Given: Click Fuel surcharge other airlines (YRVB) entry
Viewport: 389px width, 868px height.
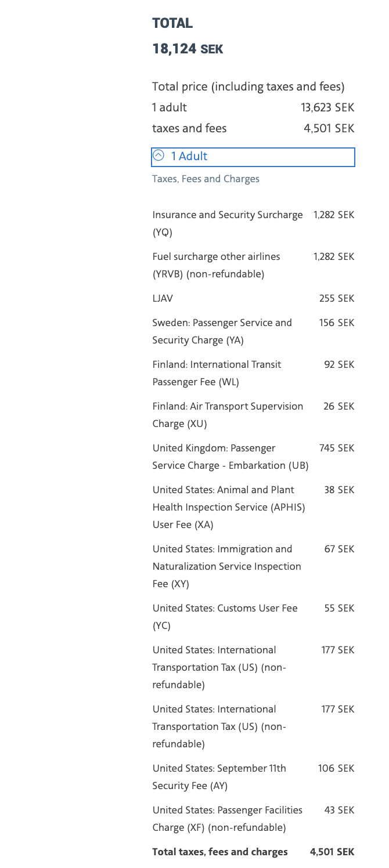Looking at the screenshot, I should pyautogui.click(x=216, y=265).
